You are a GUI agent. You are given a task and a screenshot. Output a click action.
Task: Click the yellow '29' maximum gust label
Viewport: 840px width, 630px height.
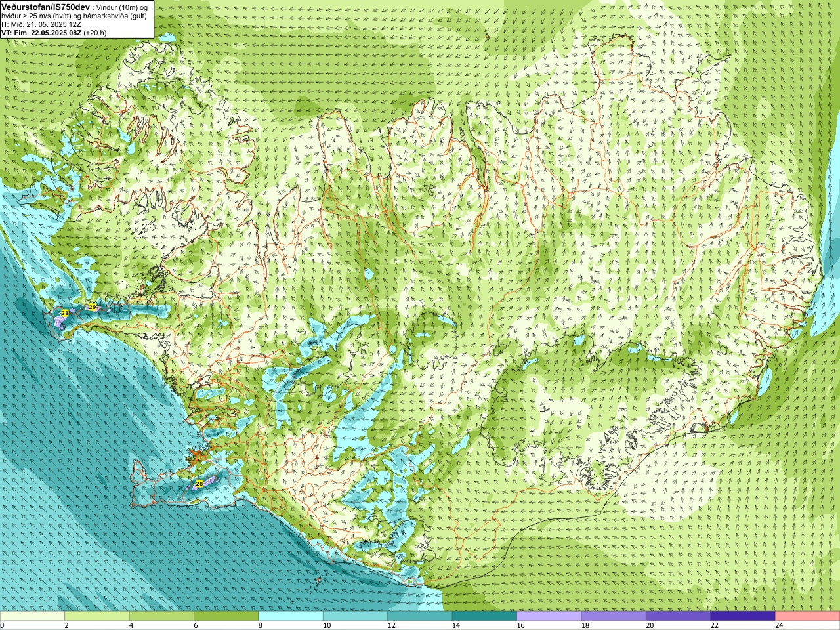click(x=92, y=307)
